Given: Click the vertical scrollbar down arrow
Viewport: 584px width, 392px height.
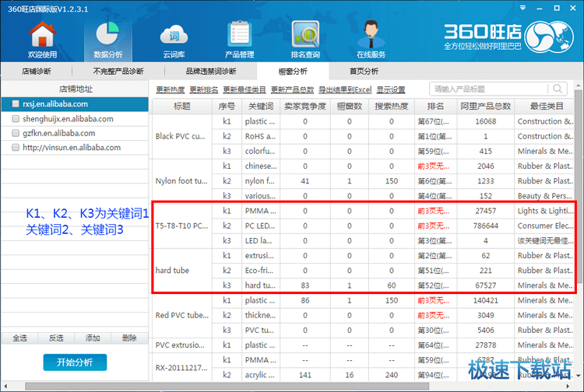Looking at the screenshot, I should (x=578, y=375).
